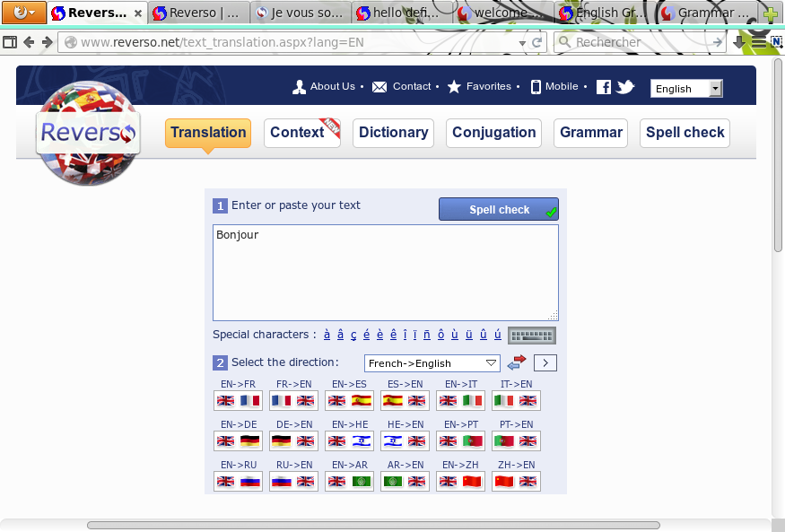Insert special character ç
Screen dimensions: 785x532
click(x=353, y=335)
